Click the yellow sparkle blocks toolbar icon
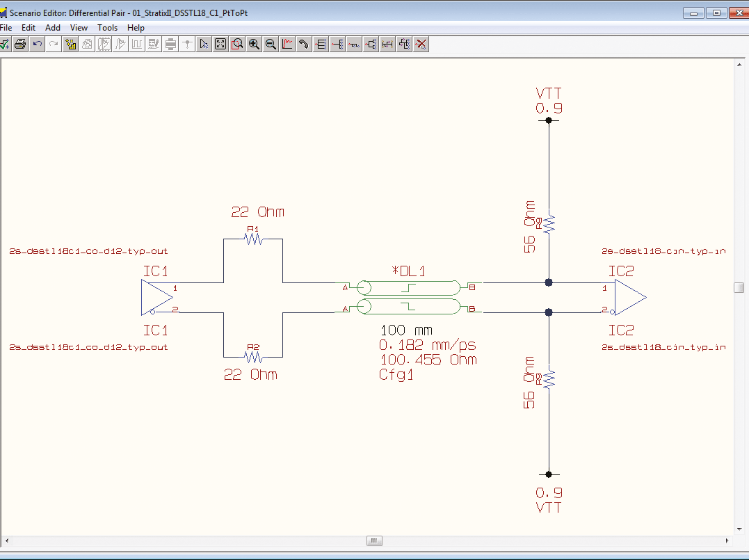The image size is (749, 560). 71,45
